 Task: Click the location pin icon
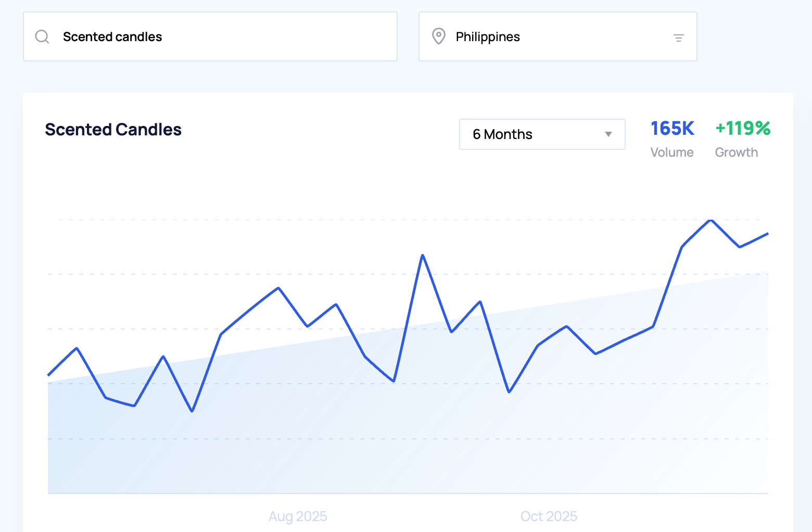[439, 36]
